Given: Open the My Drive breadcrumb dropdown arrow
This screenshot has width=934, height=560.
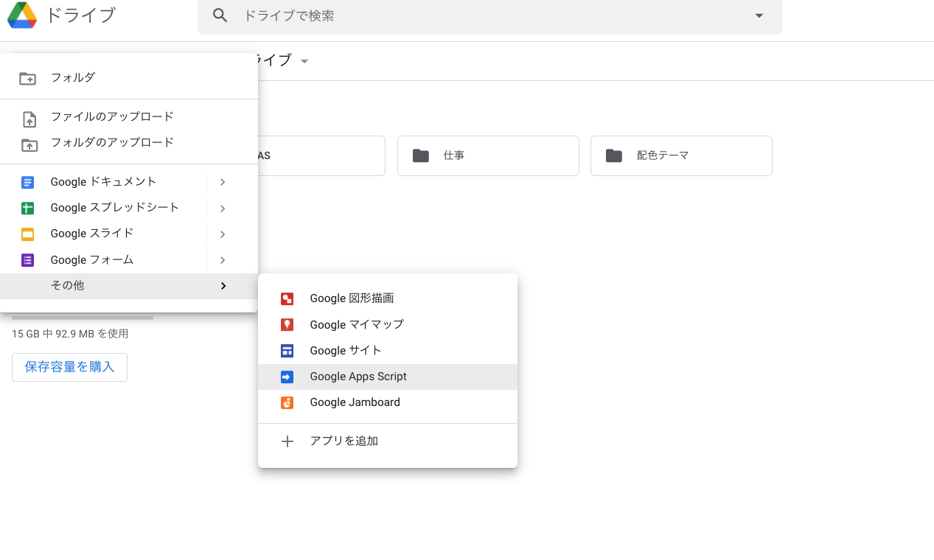Looking at the screenshot, I should [x=304, y=60].
